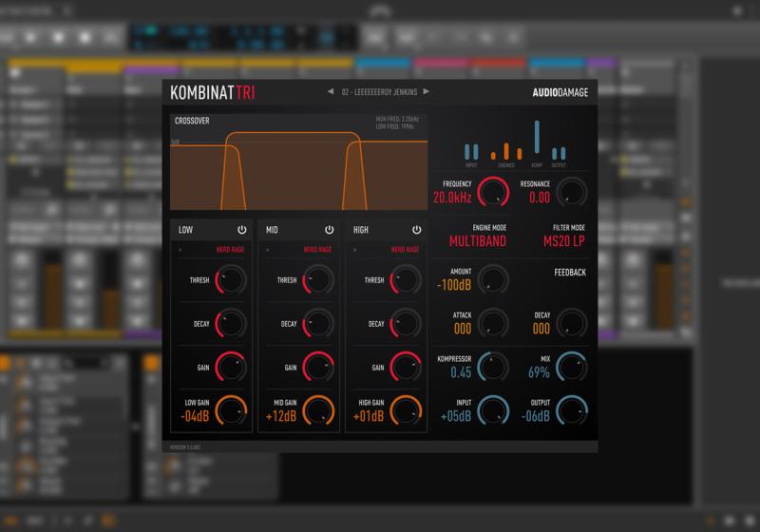Image resolution: width=760 pixels, height=532 pixels.
Task: Click the MULTIBAND engine mode selector
Action: [476, 241]
